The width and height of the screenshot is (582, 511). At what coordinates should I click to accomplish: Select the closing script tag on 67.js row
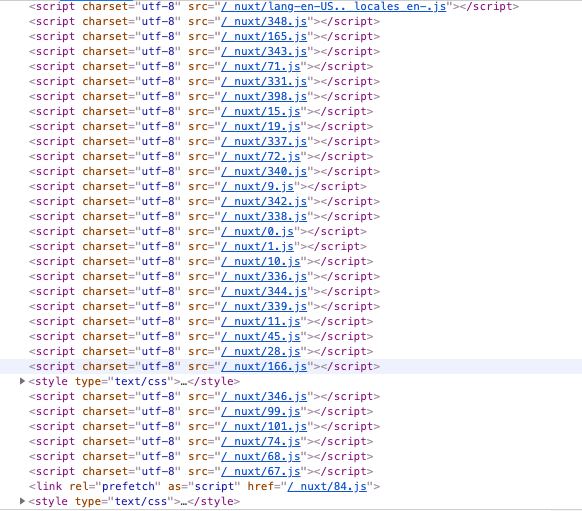(x=344, y=471)
